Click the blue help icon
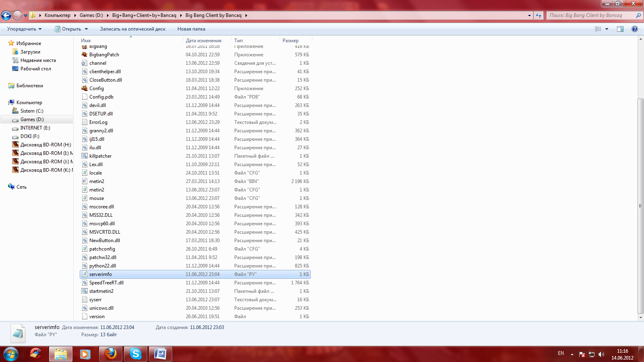Viewport: 644px width, 362px height. pos(635,29)
